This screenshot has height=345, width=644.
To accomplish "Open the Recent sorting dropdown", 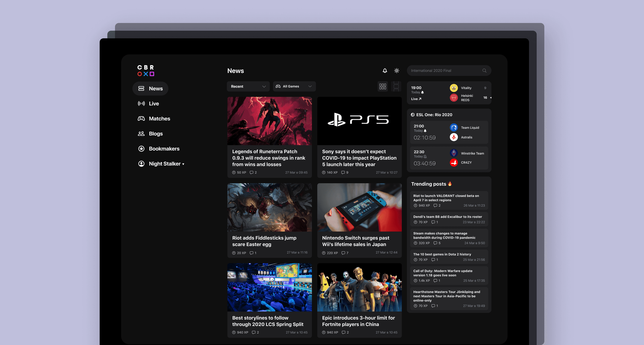I will click(248, 86).
